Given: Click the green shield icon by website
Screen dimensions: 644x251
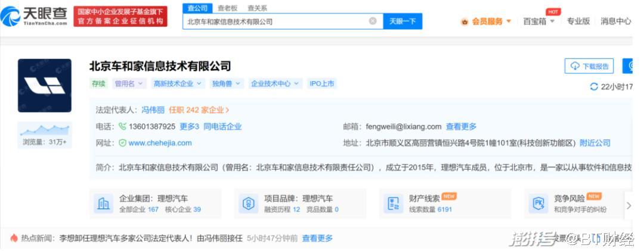Looking at the screenshot, I should click(x=122, y=143).
